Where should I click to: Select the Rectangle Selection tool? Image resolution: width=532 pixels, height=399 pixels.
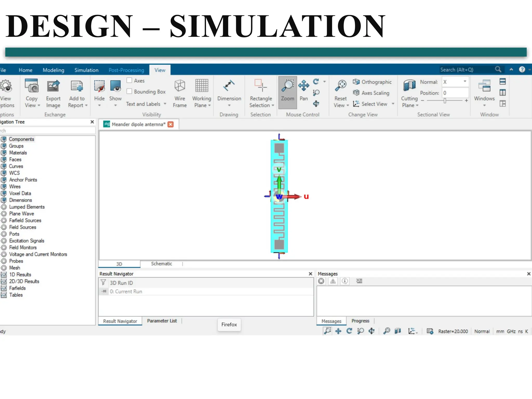coord(261,86)
